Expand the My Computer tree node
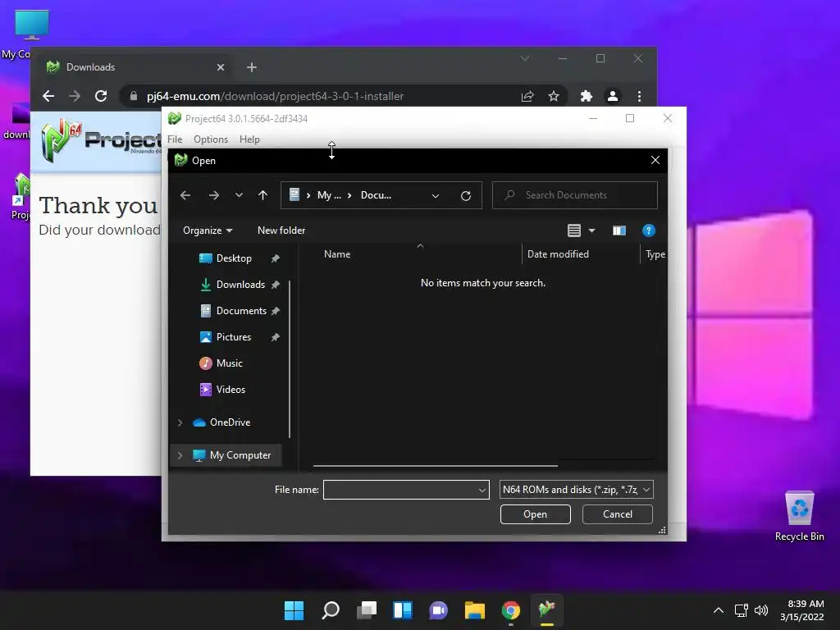840x630 pixels. click(x=180, y=455)
